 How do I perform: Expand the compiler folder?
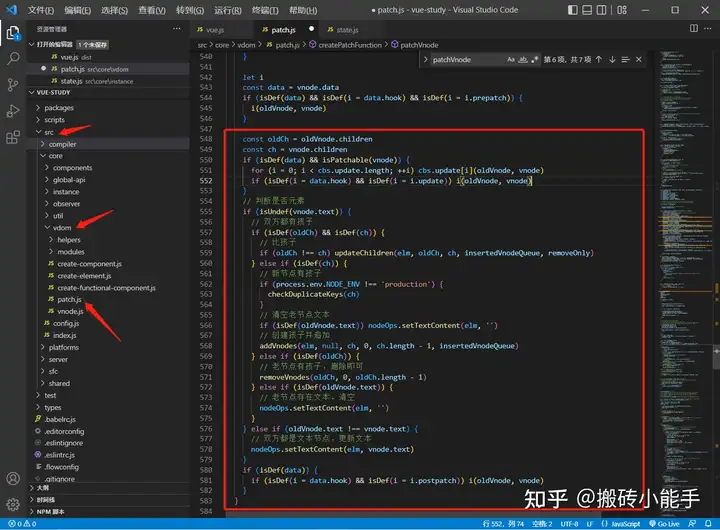[x=62, y=144]
